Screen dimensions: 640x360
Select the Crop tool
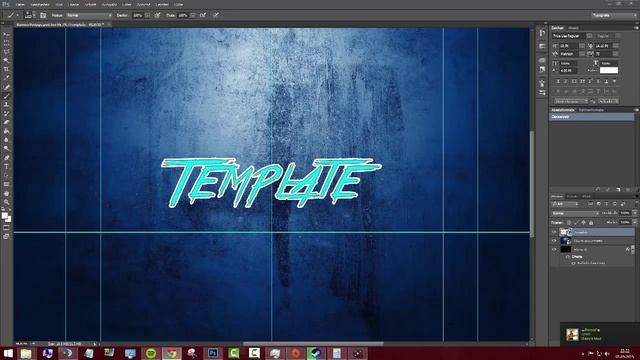pos(6,69)
